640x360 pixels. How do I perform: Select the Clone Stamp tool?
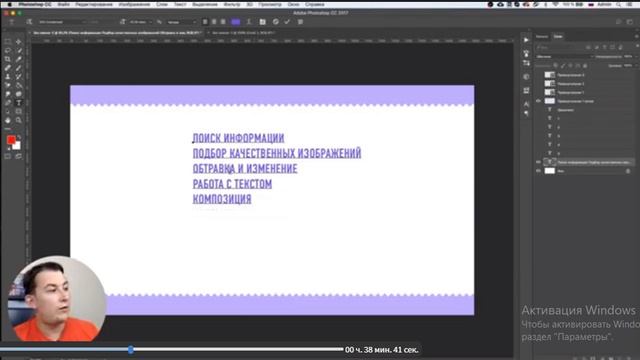(x=8, y=76)
